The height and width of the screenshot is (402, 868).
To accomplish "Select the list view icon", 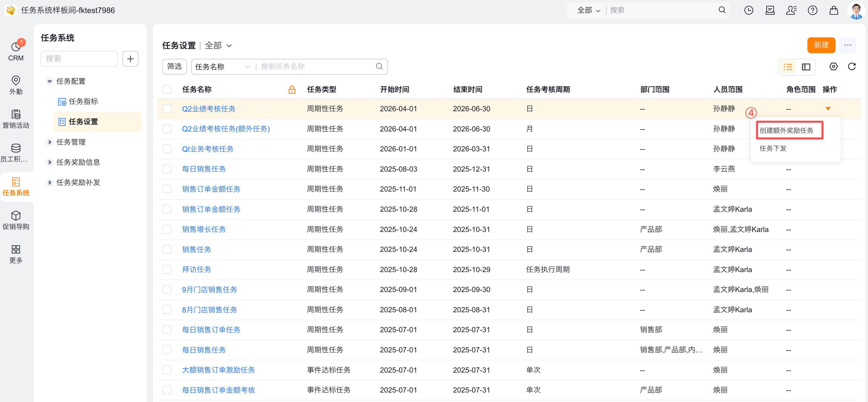I will [x=788, y=67].
